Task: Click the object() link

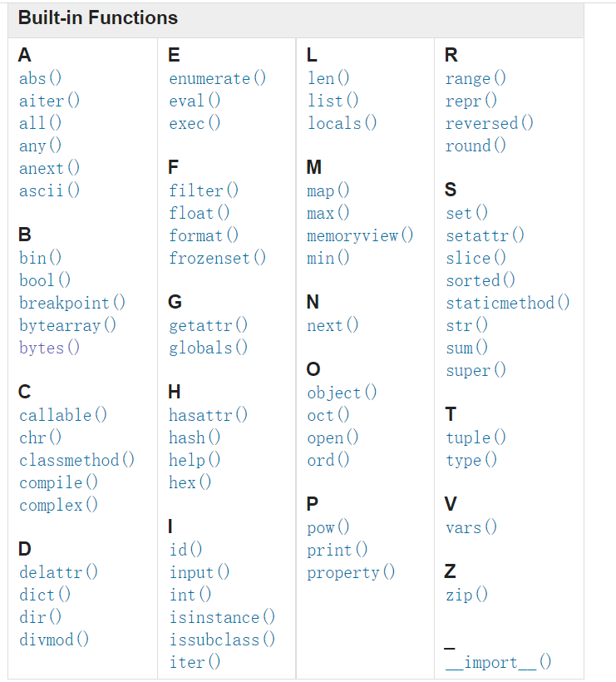Action: 342,393
